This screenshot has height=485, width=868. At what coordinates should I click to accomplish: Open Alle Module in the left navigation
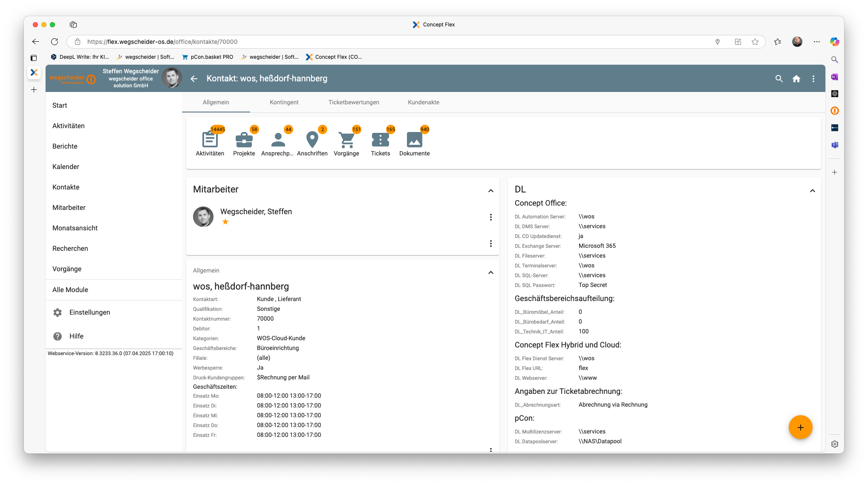point(114,290)
